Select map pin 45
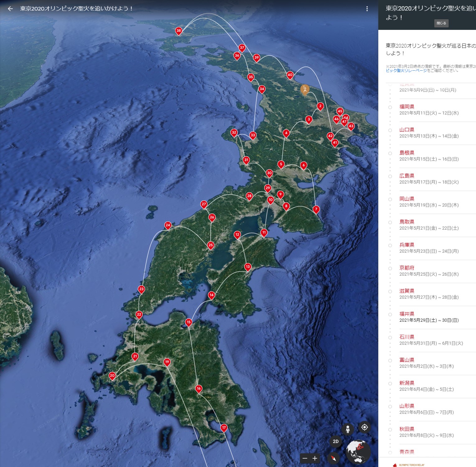 (340, 112)
